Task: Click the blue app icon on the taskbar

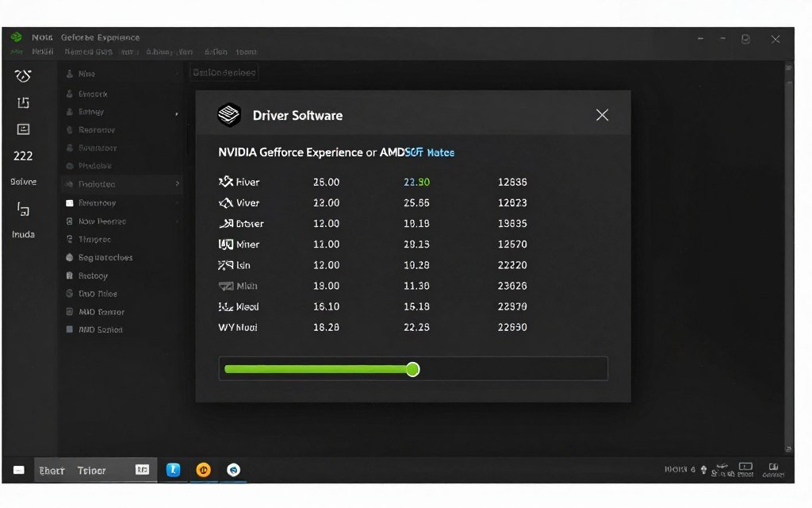Action: [174, 470]
